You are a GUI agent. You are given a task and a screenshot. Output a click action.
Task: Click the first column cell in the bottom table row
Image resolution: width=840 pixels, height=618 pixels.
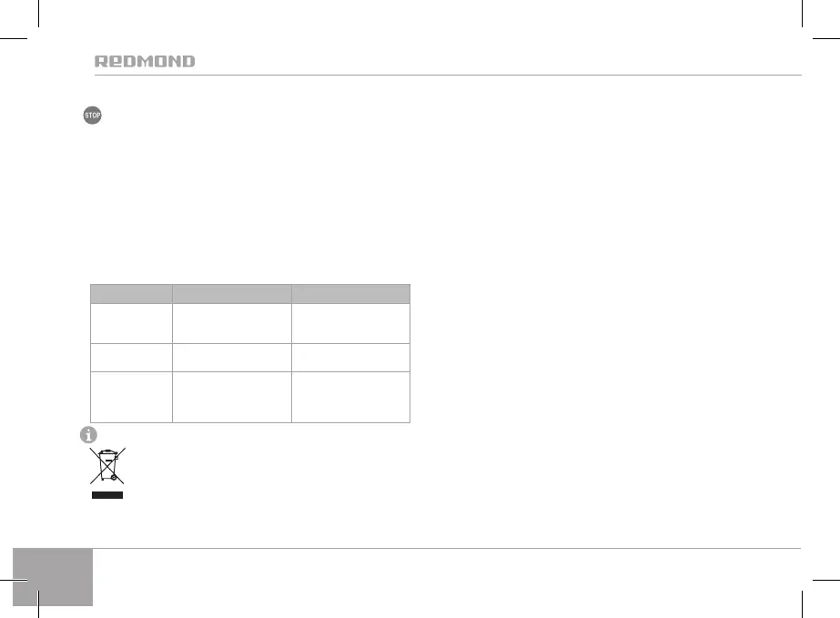pos(131,396)
